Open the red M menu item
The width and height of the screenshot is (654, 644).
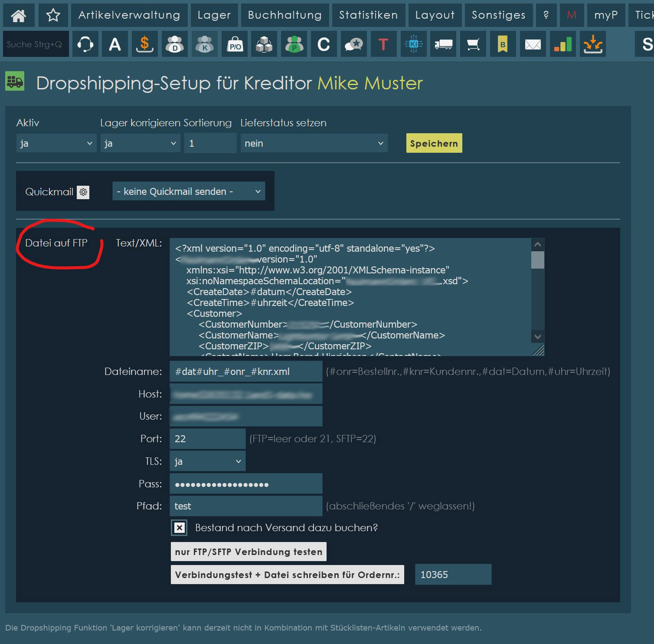click(572, 15)
